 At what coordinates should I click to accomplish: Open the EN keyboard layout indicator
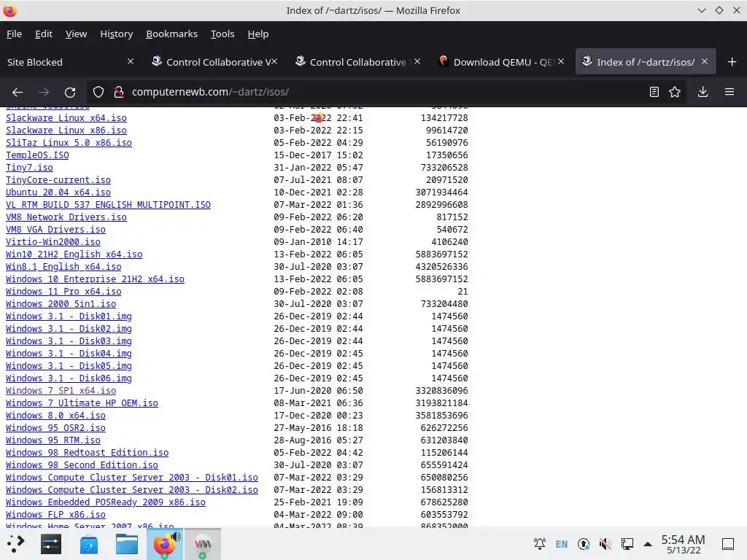point(562,544)
